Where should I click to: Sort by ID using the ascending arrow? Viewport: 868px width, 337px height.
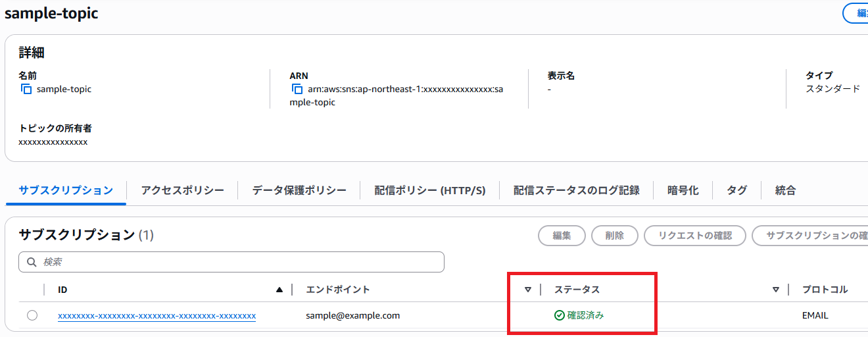[279, 290]
